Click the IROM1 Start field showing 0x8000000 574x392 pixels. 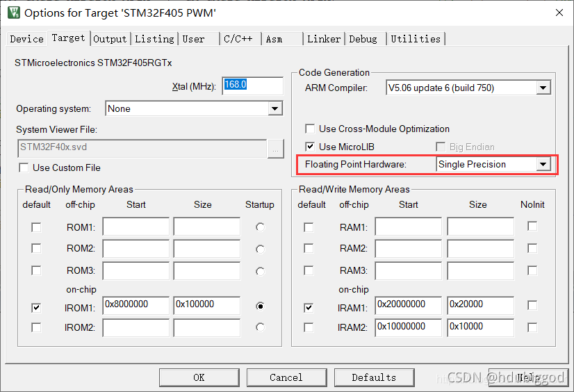[136, 305]
